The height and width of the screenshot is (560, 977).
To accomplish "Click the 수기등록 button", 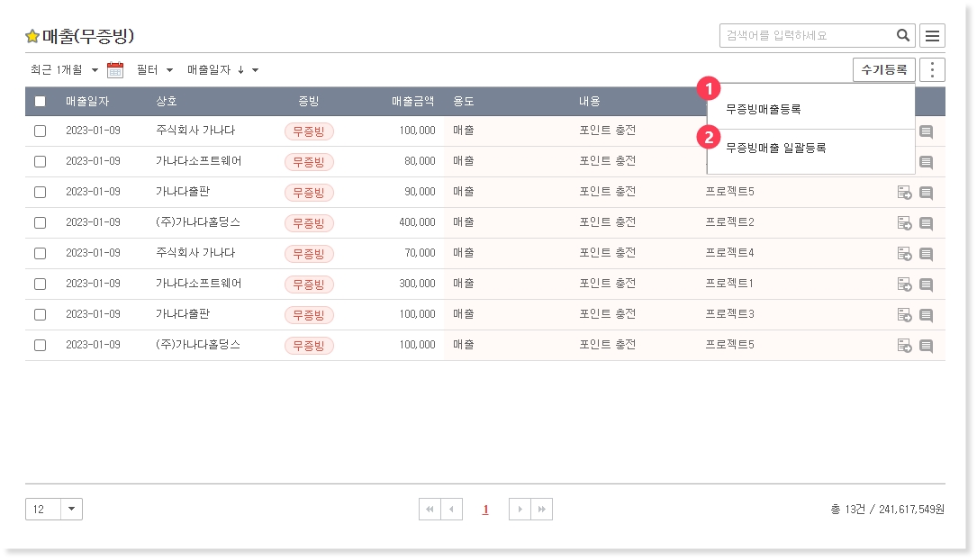I will click(x=883, y=70).
